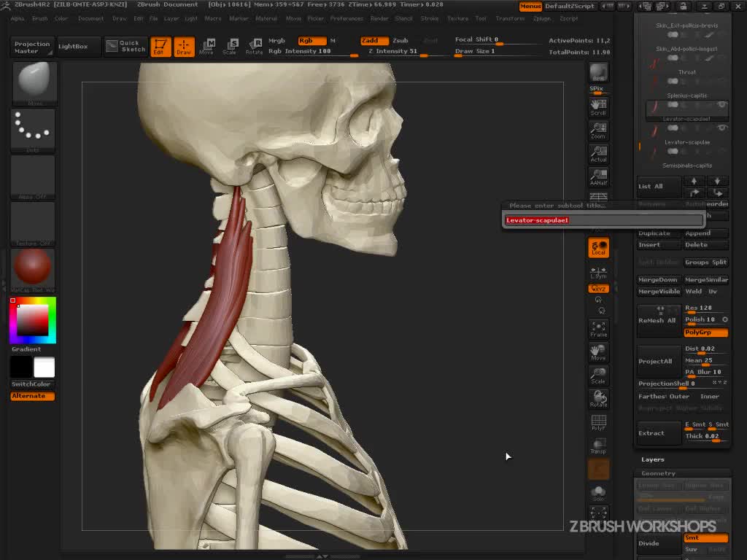The width and height of the screenshot is (747, 560).
Task: Toggle the PolyGrp option for ReMesh
Action: [x=706, y=332]
